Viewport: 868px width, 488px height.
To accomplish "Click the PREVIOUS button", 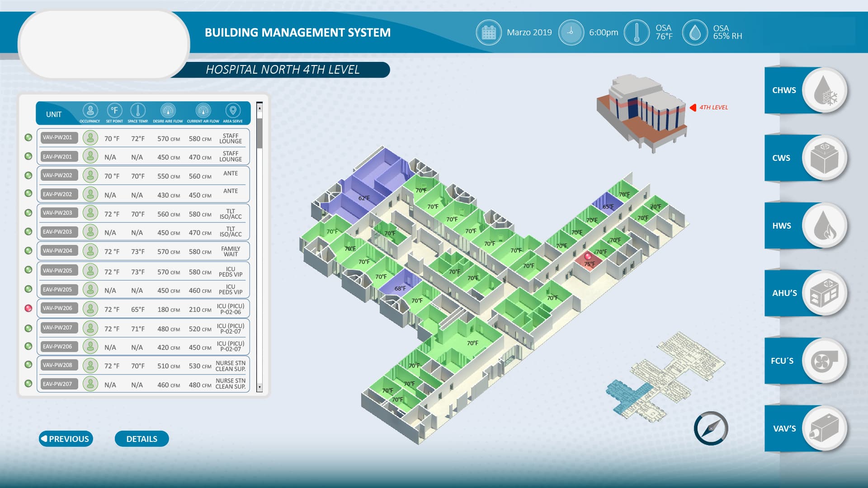I will pos(66,439).
